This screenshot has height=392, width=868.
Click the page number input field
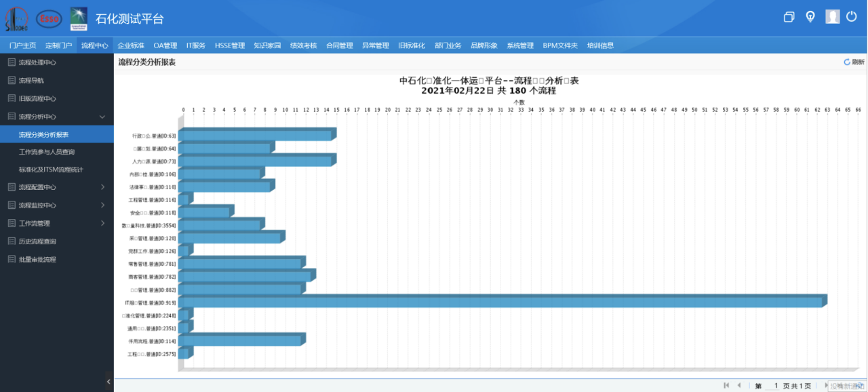tap(773, 385)
